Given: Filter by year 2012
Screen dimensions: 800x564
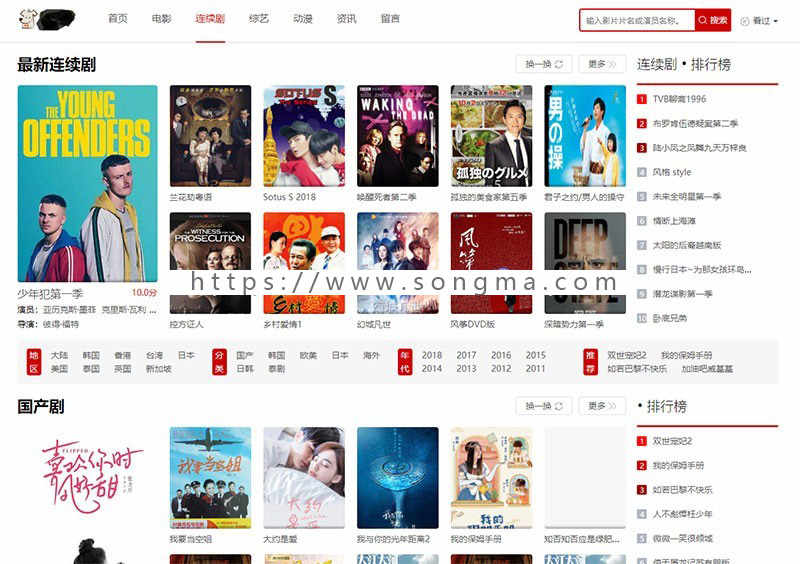Looking at the screenshot, I should pyautogui.click(x=501, y=369).
